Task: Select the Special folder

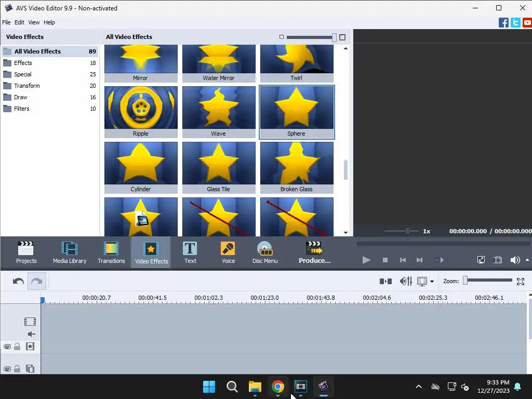Action: pos(49,74)
